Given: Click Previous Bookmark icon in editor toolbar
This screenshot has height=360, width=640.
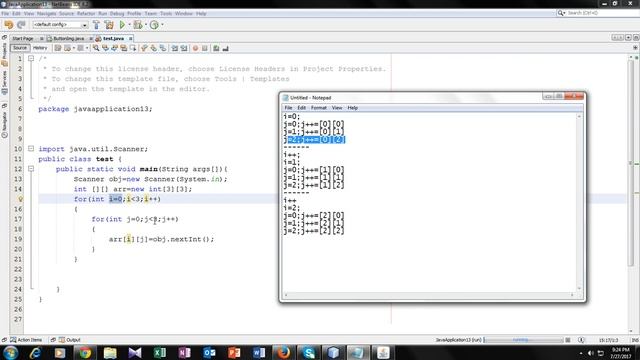Looking at the screenshot, I should (x=144, y=48).
